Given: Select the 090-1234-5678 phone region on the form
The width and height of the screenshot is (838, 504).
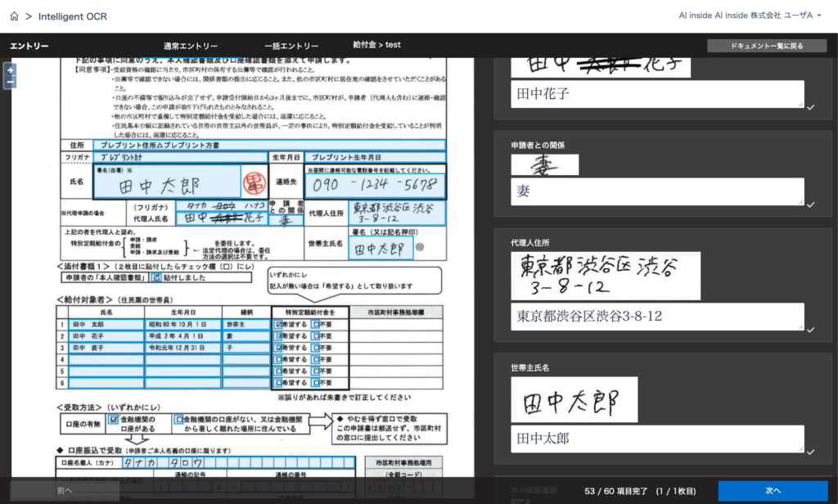Looking at the screenshot, I should 375,186.
